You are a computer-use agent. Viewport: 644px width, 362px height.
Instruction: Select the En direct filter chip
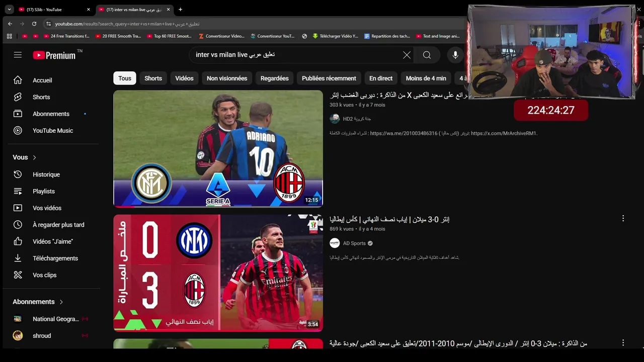coord(381,78)
